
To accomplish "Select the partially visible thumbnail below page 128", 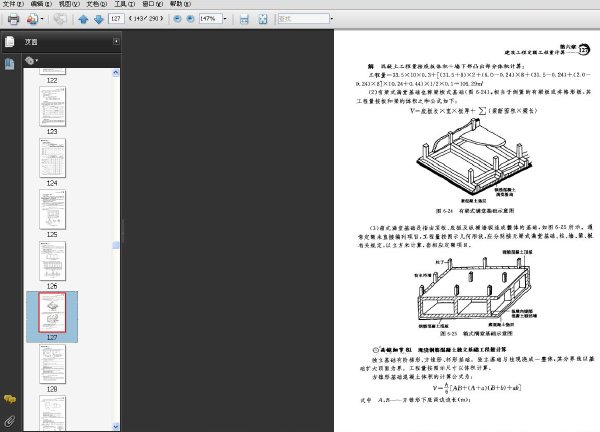I will 52,413.
